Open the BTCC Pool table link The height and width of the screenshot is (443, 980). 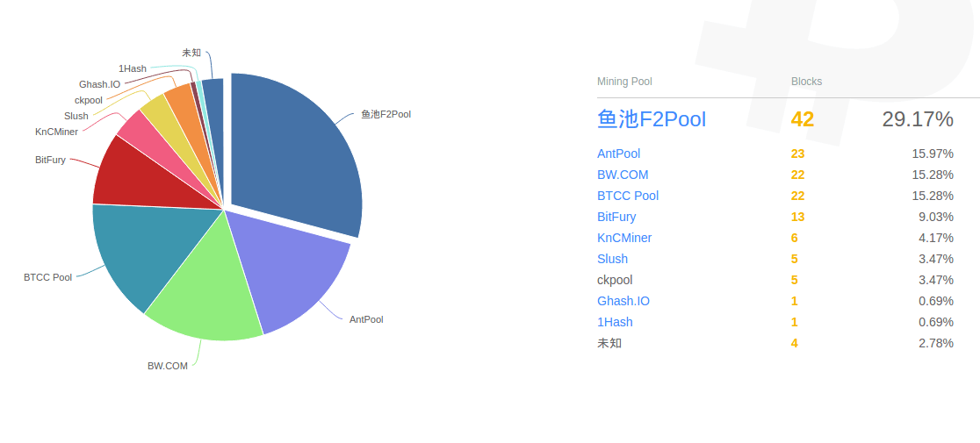click(628, 196)
